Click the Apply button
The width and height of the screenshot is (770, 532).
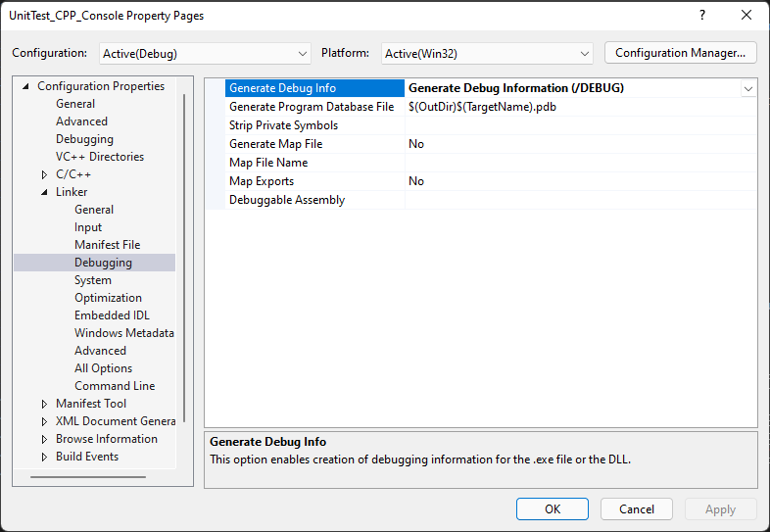tap(720, 508)
